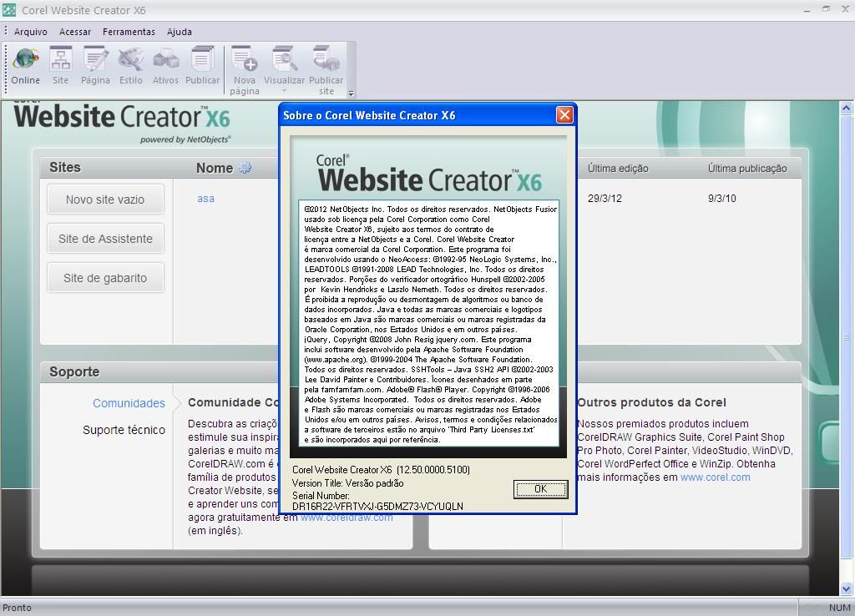Click the gear icon beside Nome
Image resolution: width=855 pixels, height=616 pixels.
coord(245,168)
